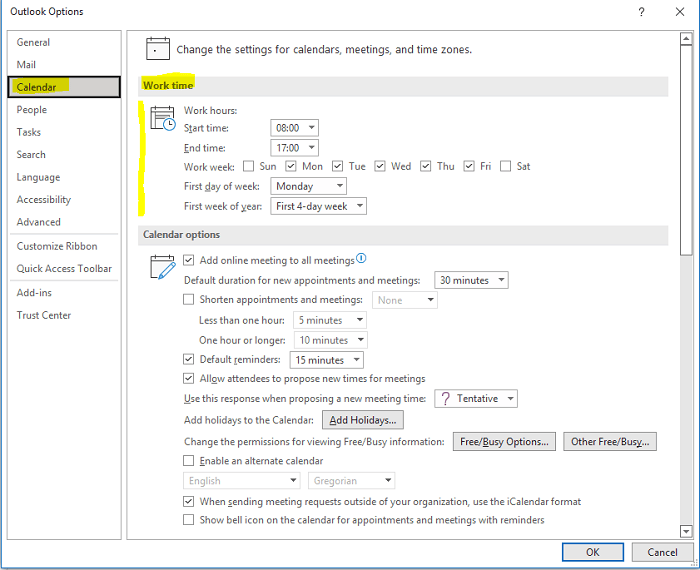Toggle Allow attendees to propose new times
The width and height of the screenshot is (700, 570).
(189, 379)
